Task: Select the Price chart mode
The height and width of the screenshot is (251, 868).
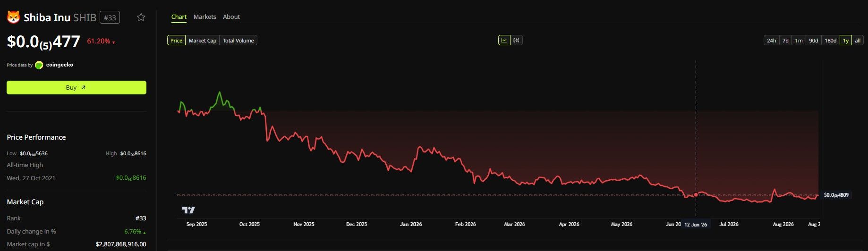Action: (176, 41)
